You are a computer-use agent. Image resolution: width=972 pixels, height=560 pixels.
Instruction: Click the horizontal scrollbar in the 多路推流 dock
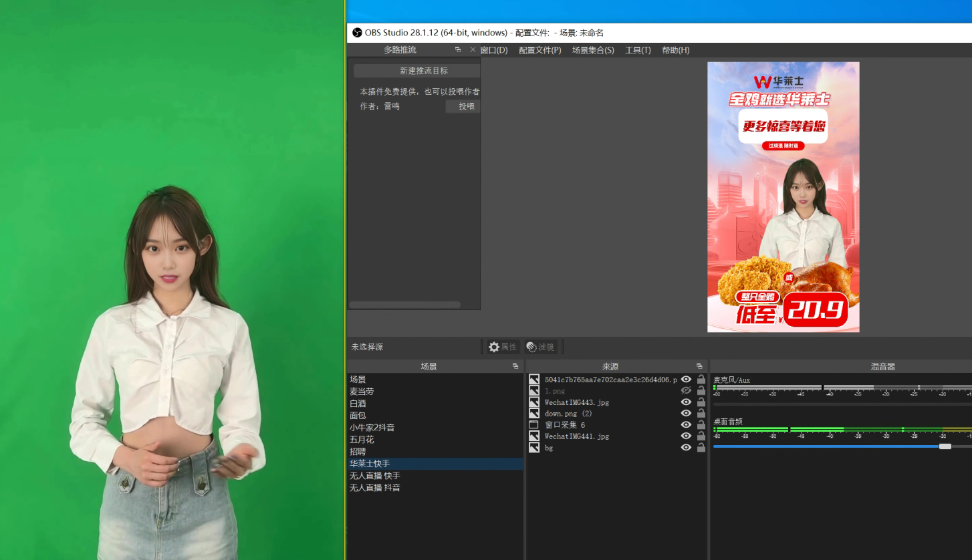tap(404, 305)
